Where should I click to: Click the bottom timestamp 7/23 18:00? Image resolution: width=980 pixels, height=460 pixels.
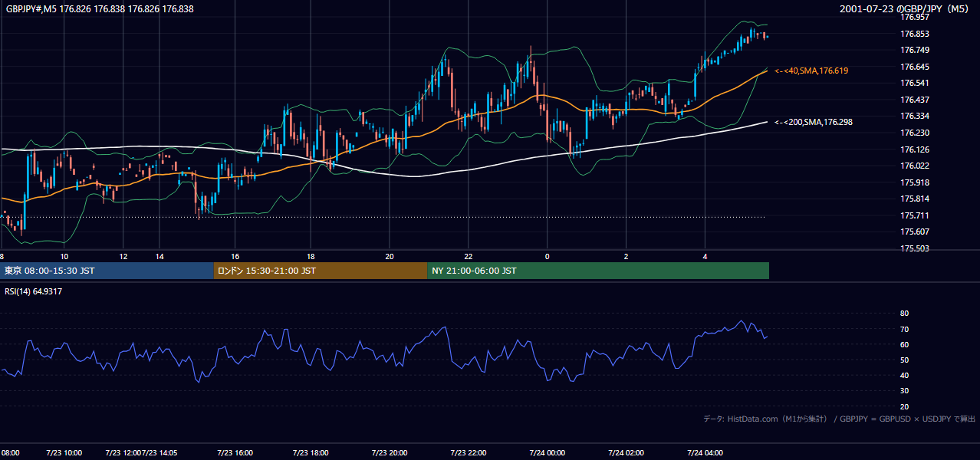point(311,453)
